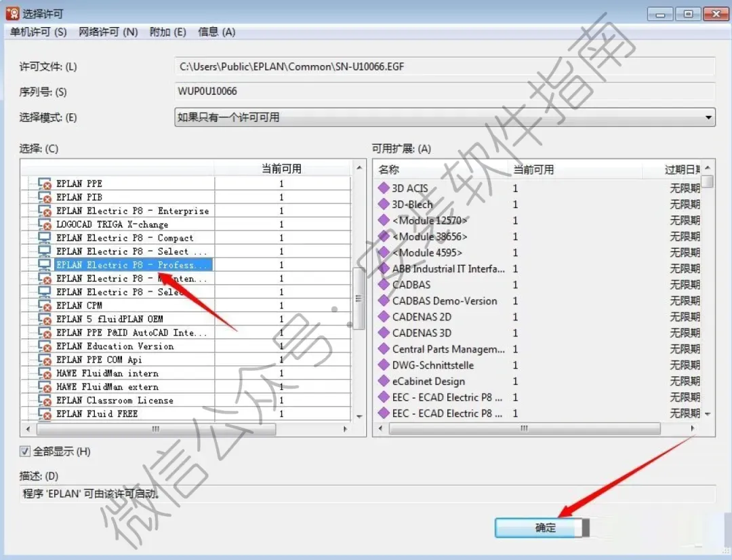Image resolution: width=732 pixels, height=560 pixels.
Task: Click icon beside EPLAN Classroom License
Action: [x=45, y=400]
